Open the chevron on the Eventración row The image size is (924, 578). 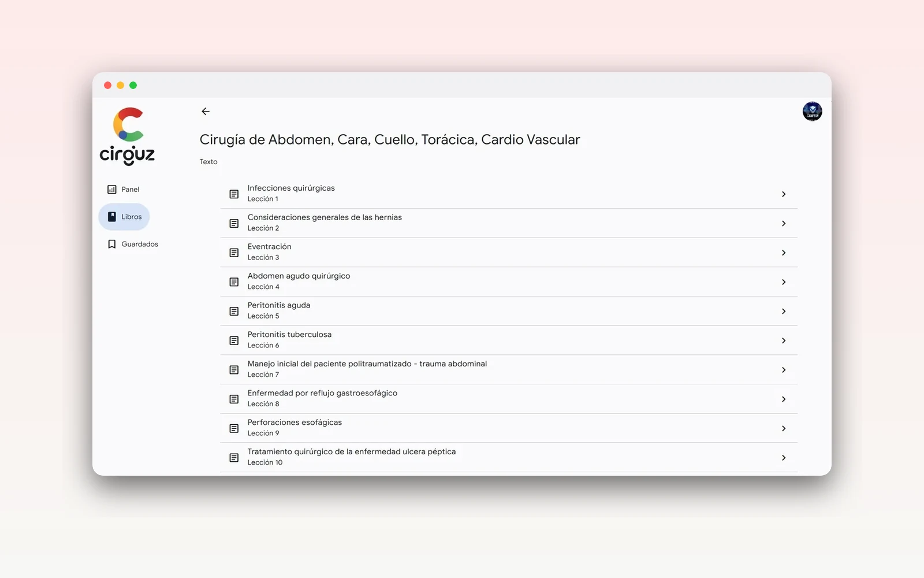pos(784,253)
